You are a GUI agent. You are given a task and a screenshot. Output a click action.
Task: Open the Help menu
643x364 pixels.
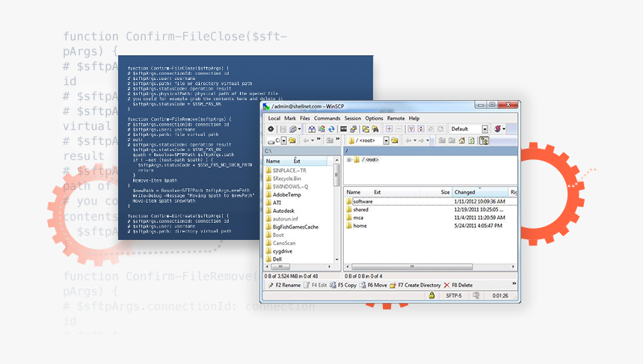pyautogui.click(x=413, y=118)
